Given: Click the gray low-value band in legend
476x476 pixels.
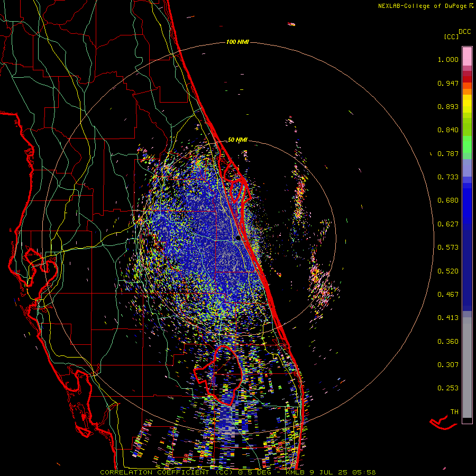Looking at the screenshot, I should coord(467,368).
